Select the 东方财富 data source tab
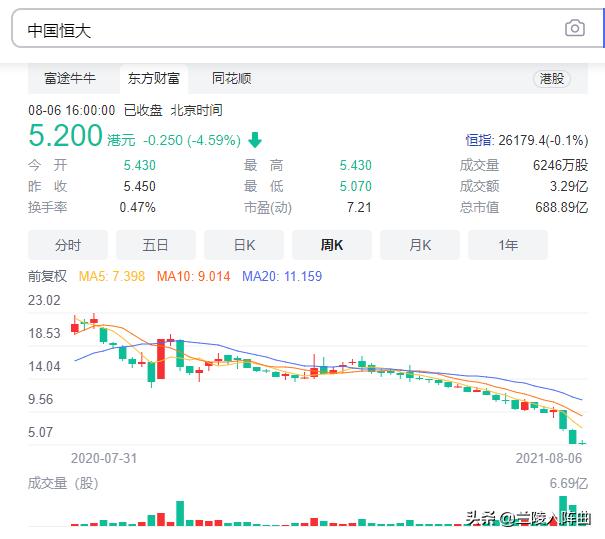This screenshot has width=605, height=539. [154, 78]
